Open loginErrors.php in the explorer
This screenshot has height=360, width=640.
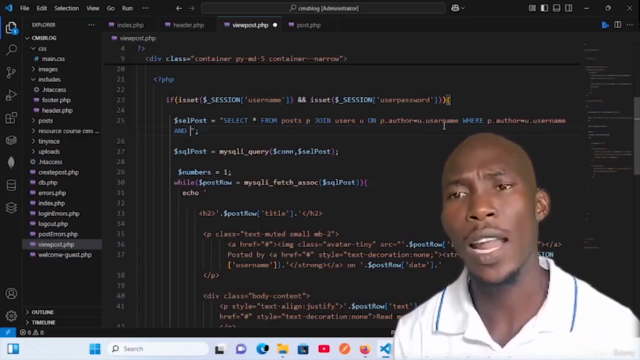pyautogui.click(x=59, y=213)
